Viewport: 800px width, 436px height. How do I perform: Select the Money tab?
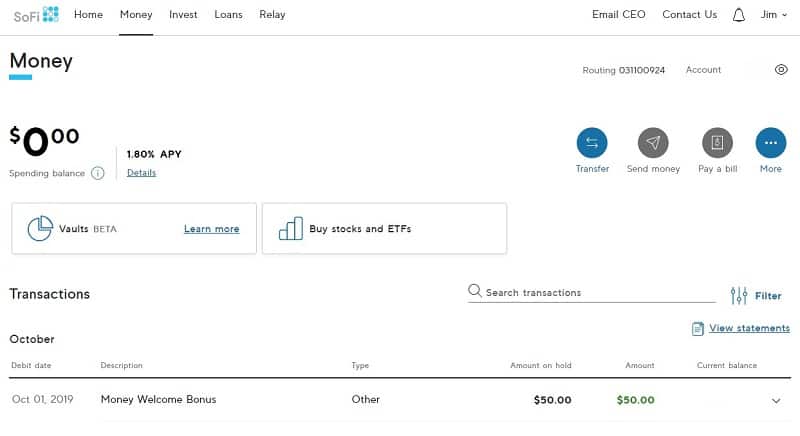(x=136, y=15)
